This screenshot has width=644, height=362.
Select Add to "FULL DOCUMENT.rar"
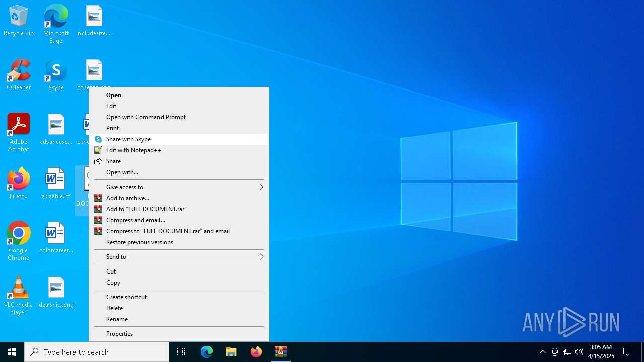click(x=179, y=209)
